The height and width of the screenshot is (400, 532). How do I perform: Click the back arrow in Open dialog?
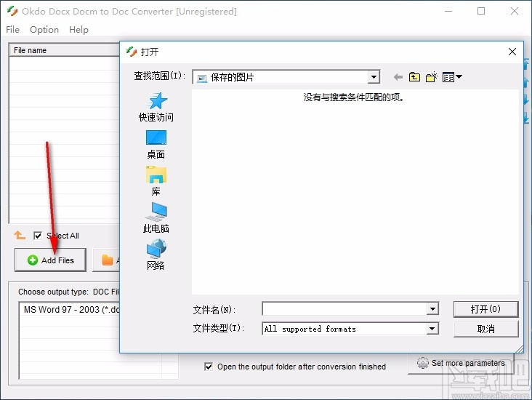[x=398, y=77]
